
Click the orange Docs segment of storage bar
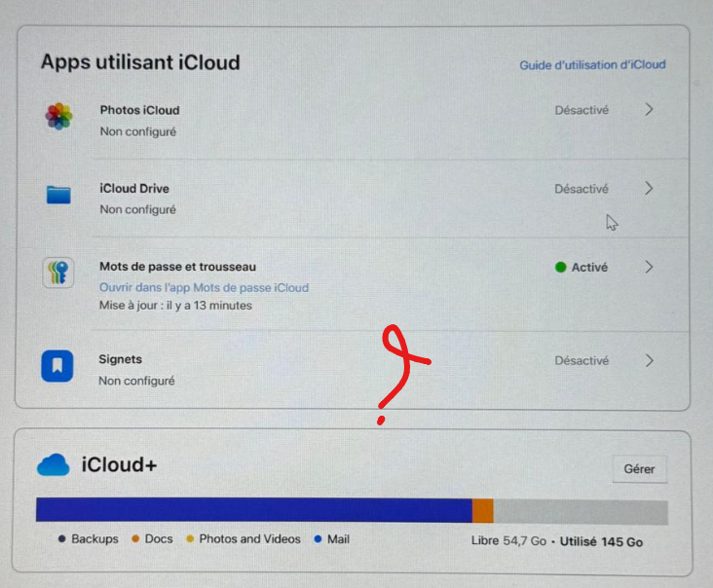click(x=483, y=511)
